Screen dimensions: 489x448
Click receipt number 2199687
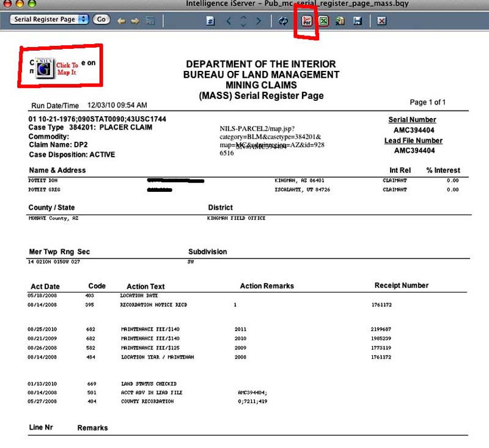pos(381,329)
